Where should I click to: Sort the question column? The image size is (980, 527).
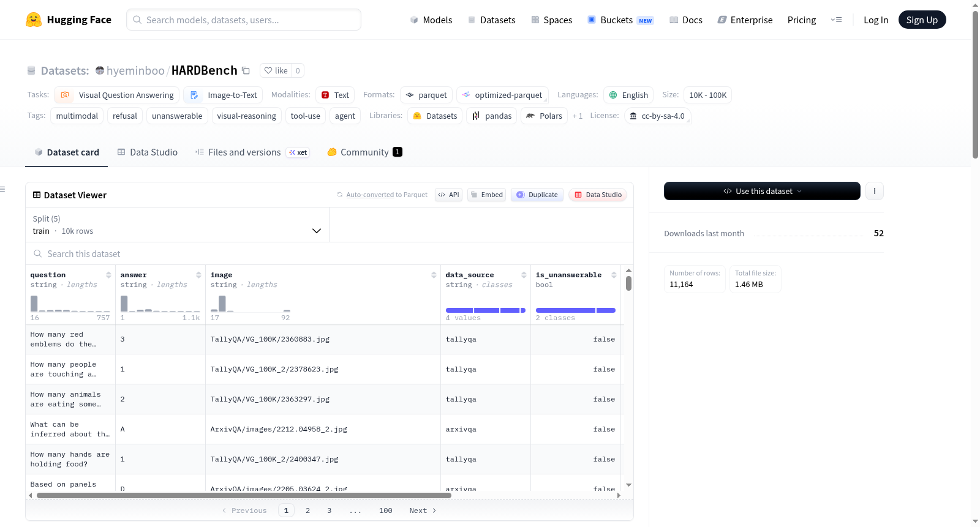tap(108, 275)
